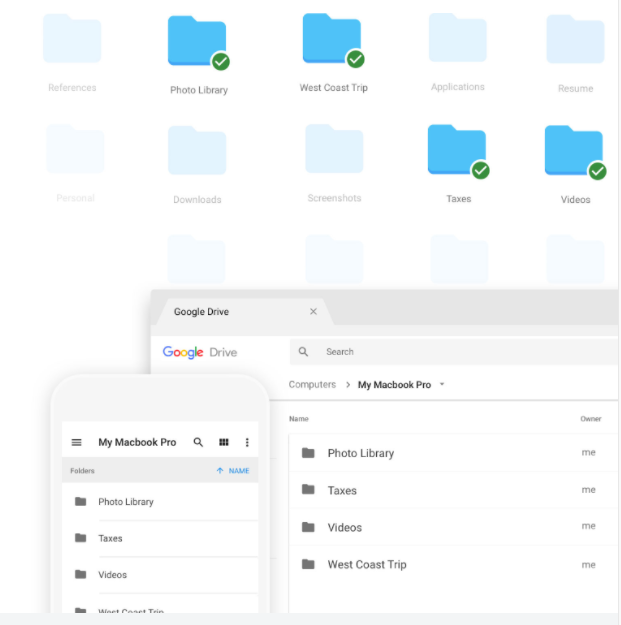Toggle the NAME sort order on mobile
Screen dimensions: 621x625
233,471
